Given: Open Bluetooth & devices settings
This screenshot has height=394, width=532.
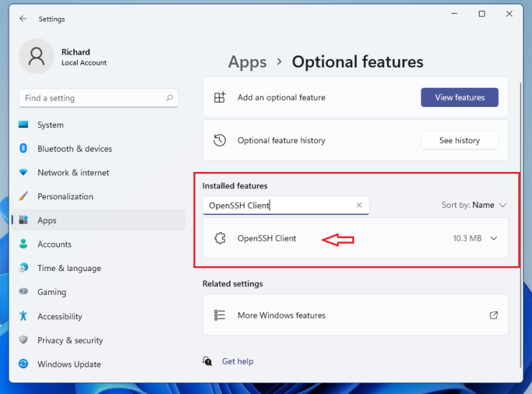Looking at the screenshot, I should tap(74, 149).
